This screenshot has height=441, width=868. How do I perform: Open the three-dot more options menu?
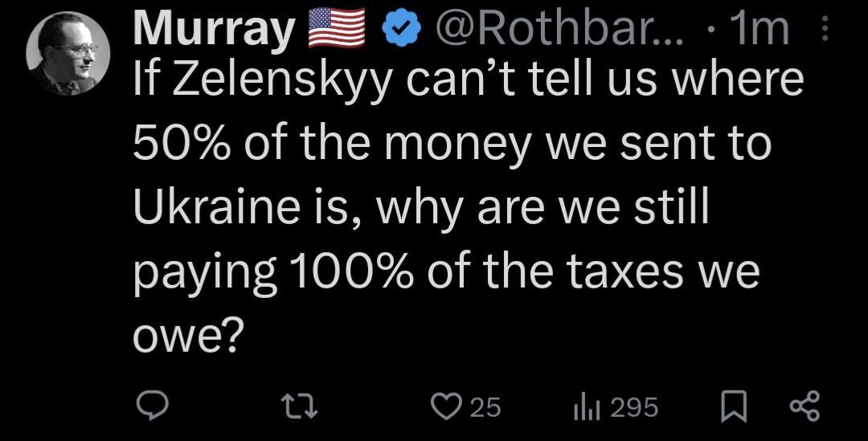click(822, 31)
